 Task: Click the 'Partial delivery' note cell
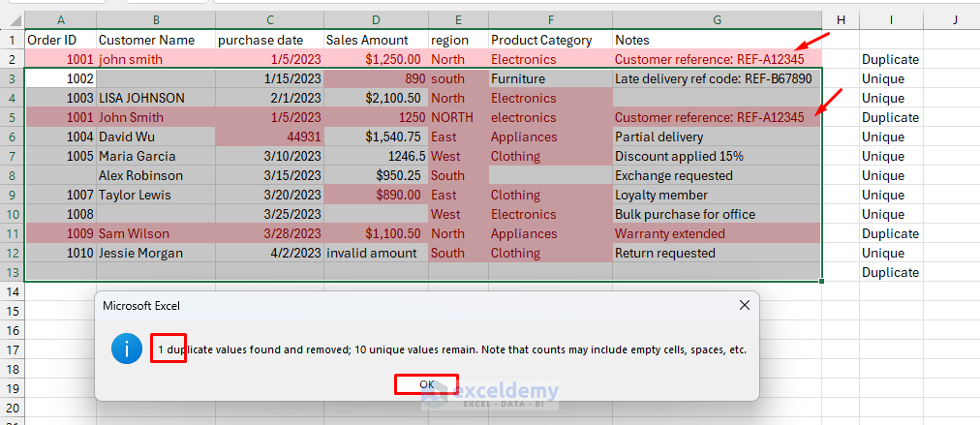(x=717, y=137)
